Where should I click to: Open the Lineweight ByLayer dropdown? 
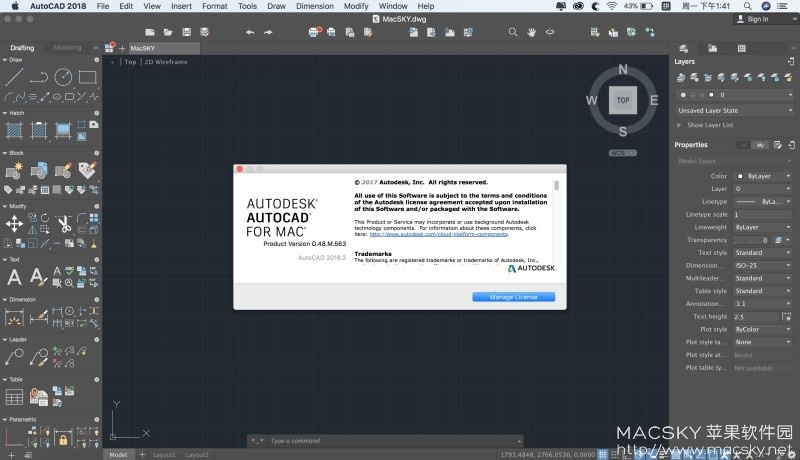point(763,227)
